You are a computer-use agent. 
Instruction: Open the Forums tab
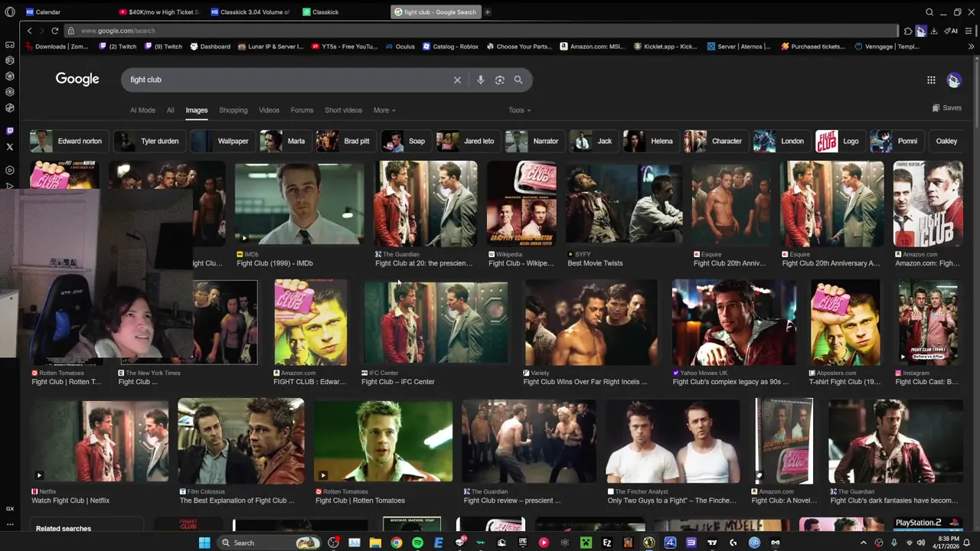(x=302, y=110)
